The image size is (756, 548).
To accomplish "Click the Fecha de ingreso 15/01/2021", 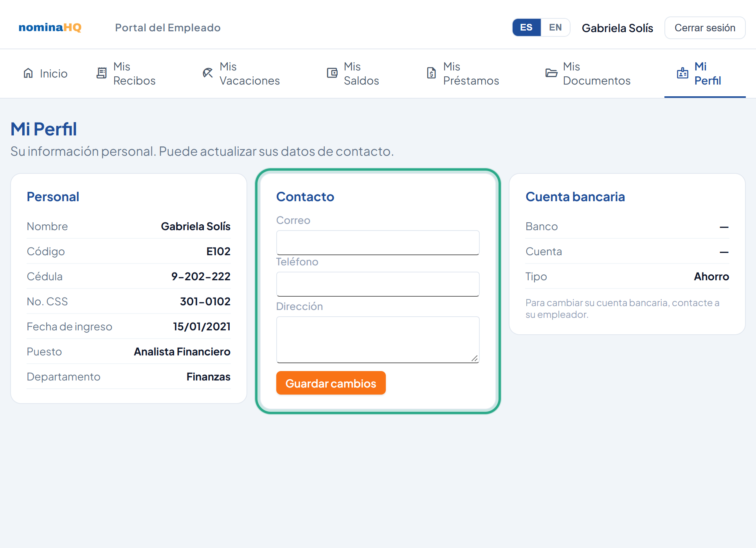I will click(x=202, y=326).
